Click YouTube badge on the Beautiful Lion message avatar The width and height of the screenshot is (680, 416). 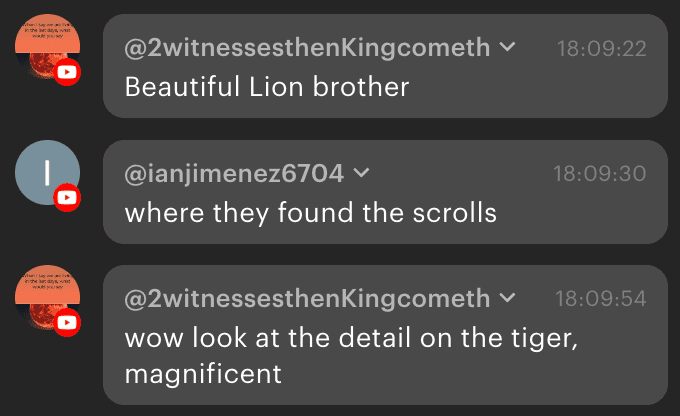(x=67, y=72)
